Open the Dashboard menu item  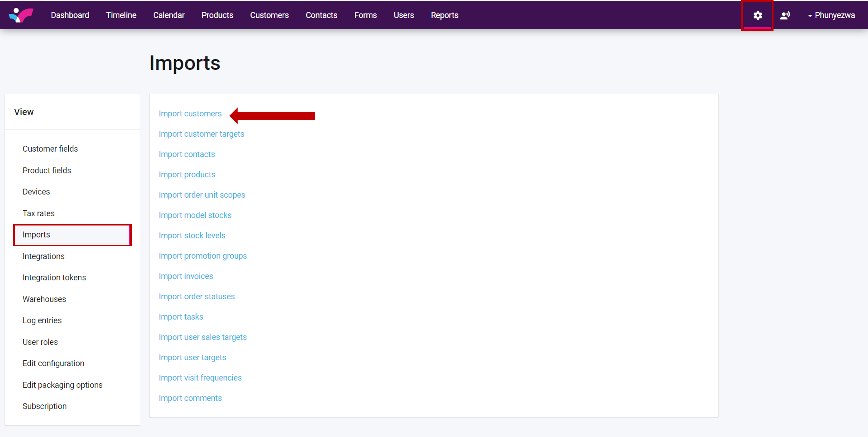[70, 16]
